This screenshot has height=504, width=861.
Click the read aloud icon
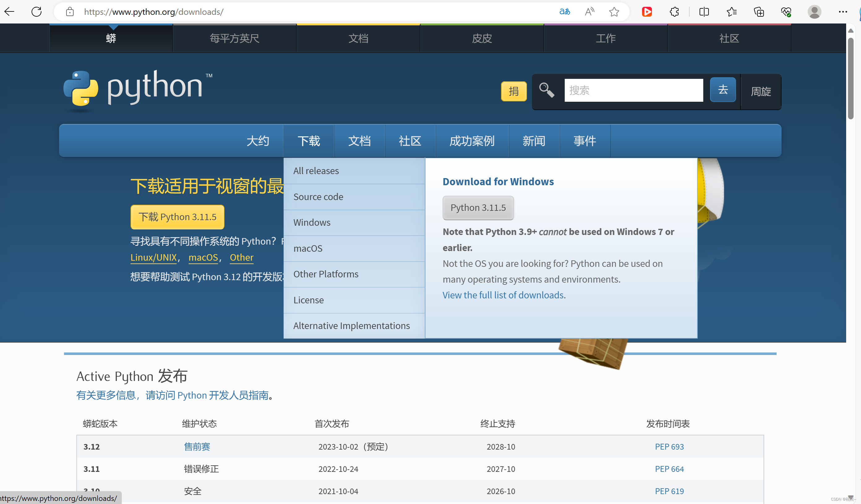tap(589, 12)
